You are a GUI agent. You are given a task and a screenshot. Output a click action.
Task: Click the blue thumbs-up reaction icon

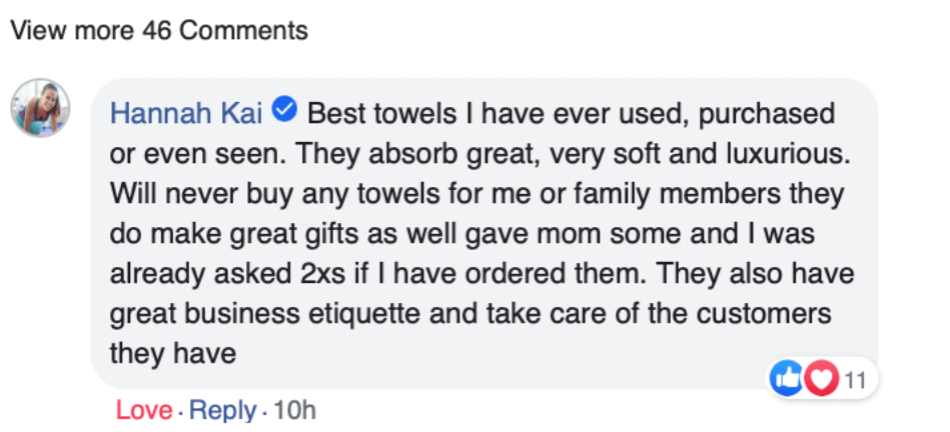pos(787,378)
